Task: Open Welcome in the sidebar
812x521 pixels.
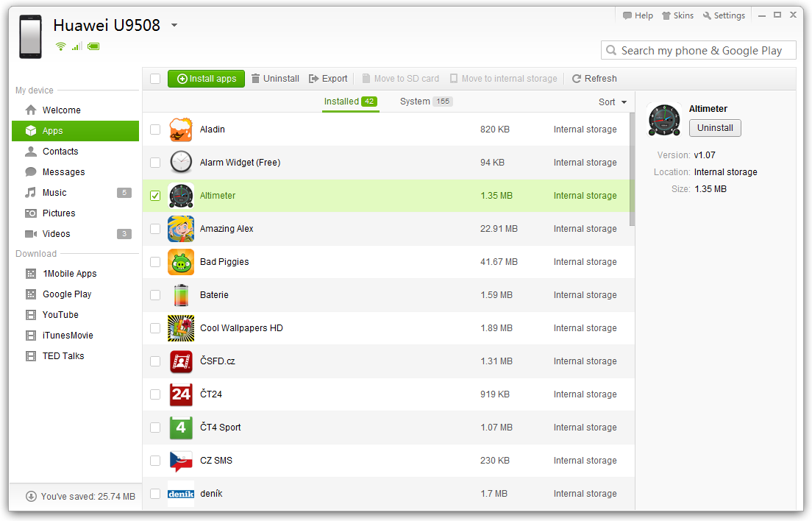Action: [76, 110]
